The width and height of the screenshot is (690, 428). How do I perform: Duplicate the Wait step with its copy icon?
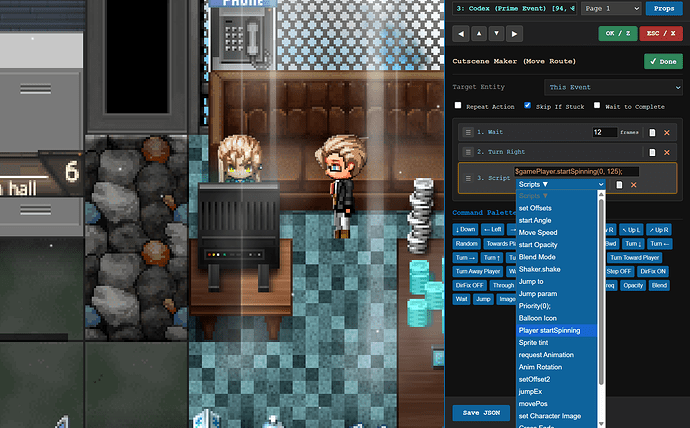tap(652, 132)
